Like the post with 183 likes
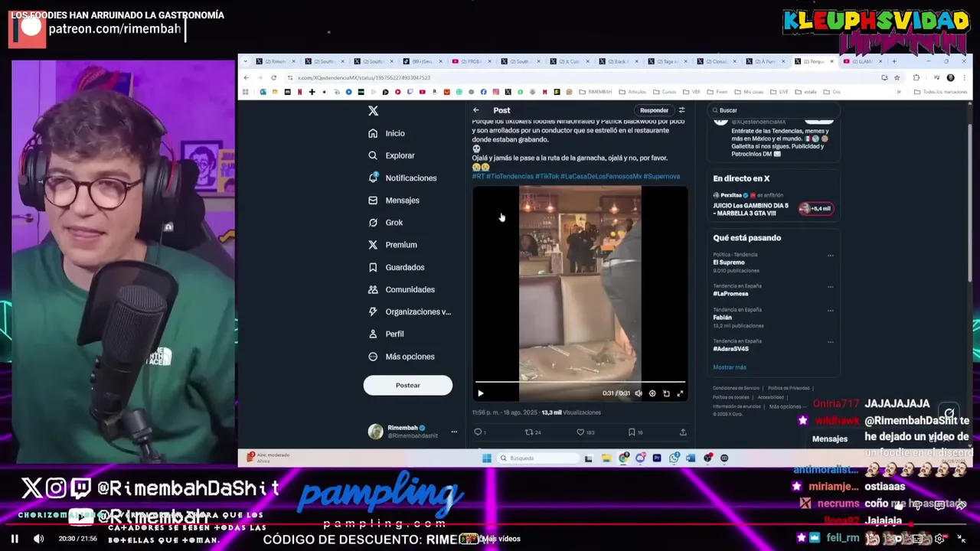The height and width of the screenshot is (551, 980). click(x=580, y=432)
